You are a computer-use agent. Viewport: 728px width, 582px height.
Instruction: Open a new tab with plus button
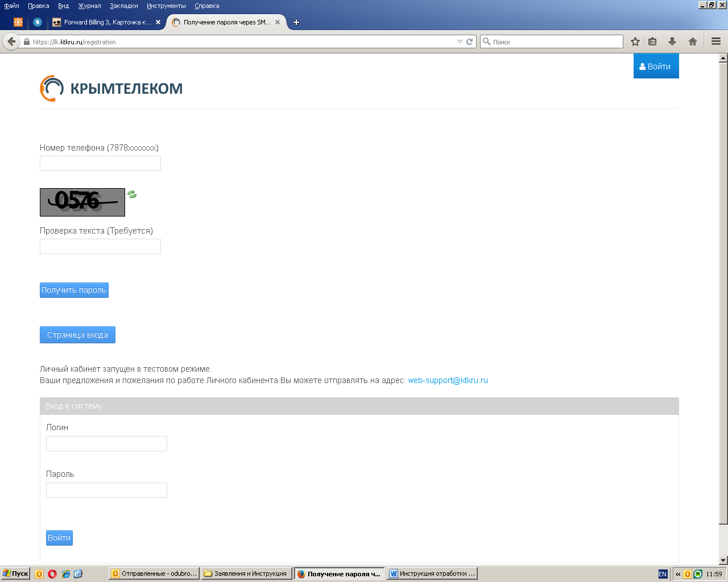click(x=296, y=22)
